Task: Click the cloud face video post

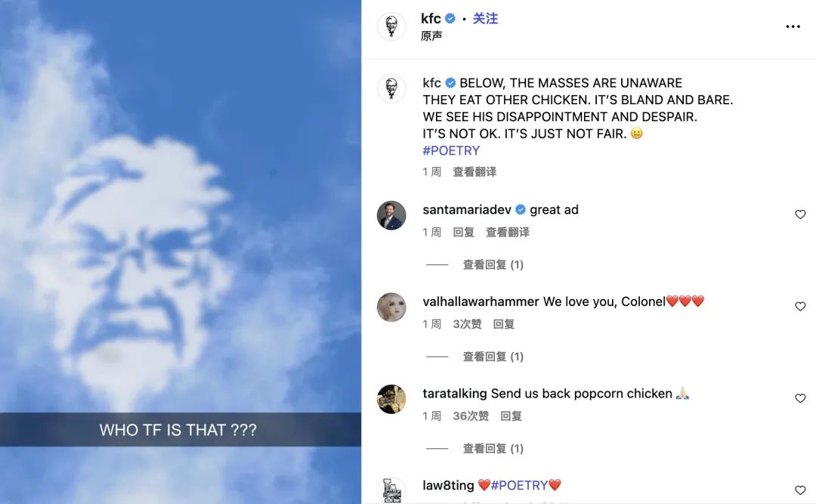Action: (181, 252)
